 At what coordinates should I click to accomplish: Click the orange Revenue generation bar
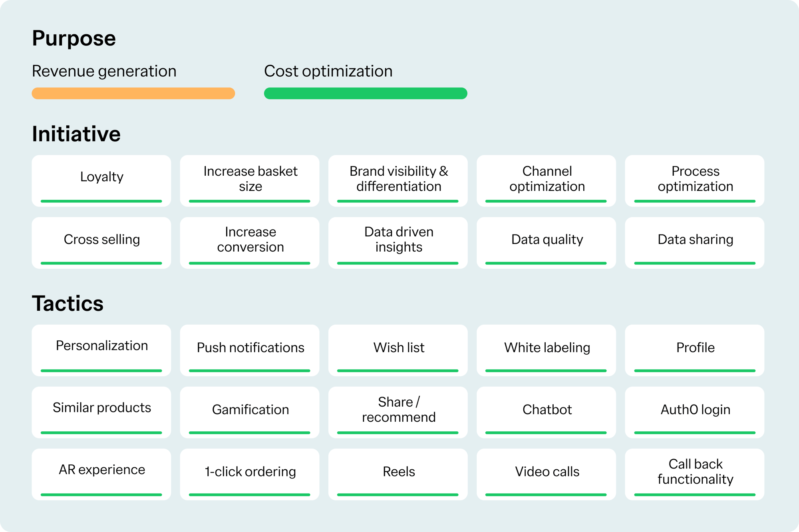[x=133, y=93]
